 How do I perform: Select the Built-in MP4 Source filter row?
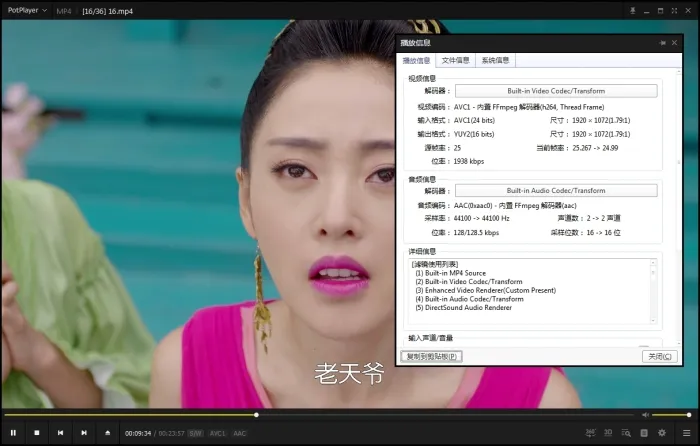[x=450, y=273]
